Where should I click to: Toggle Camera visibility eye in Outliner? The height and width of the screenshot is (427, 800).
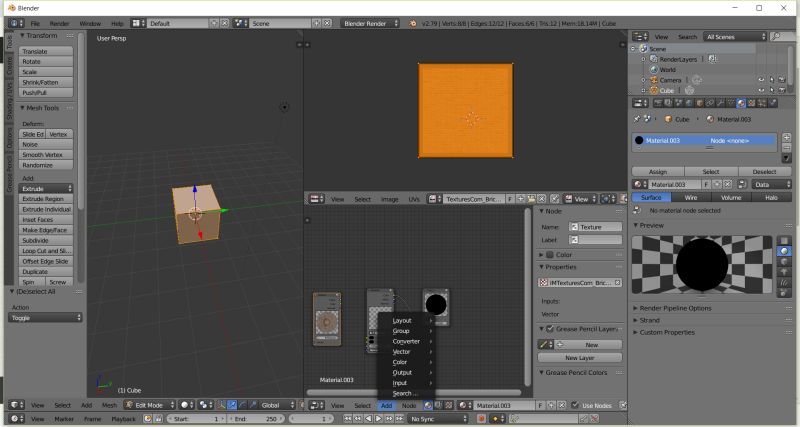pos(761,80)
